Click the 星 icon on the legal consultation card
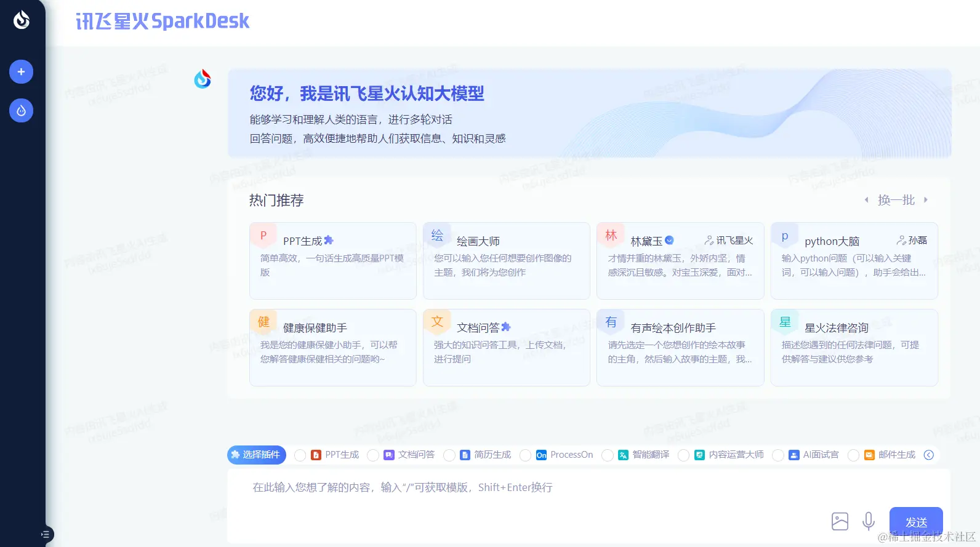 click(x=785, y=322)
